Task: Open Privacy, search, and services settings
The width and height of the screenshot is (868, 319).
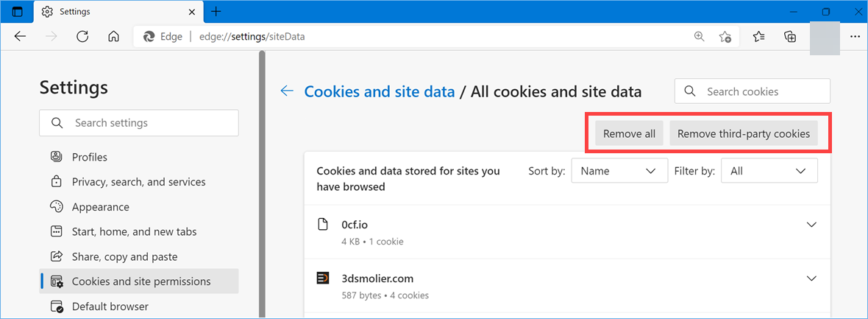Action: coord(138,182)
